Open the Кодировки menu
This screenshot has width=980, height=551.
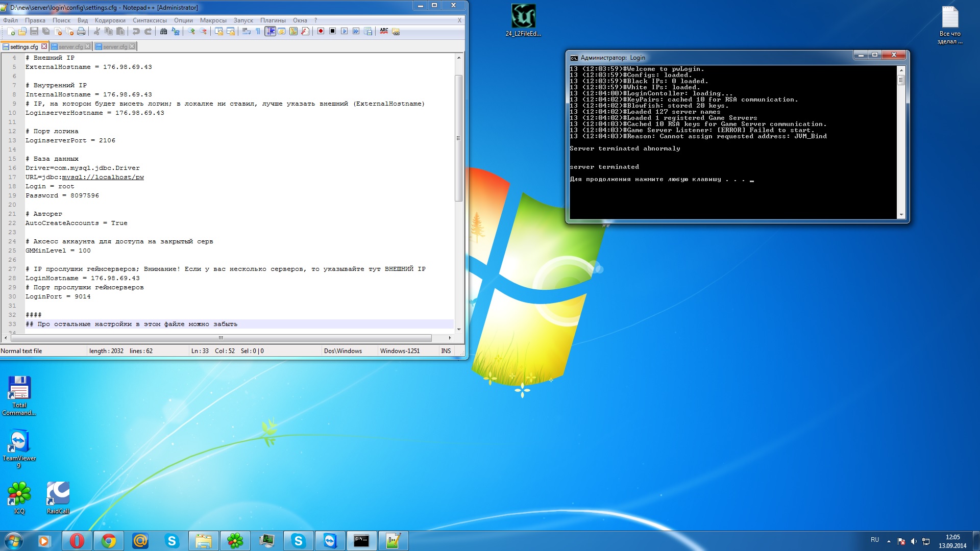pos(110,20)
